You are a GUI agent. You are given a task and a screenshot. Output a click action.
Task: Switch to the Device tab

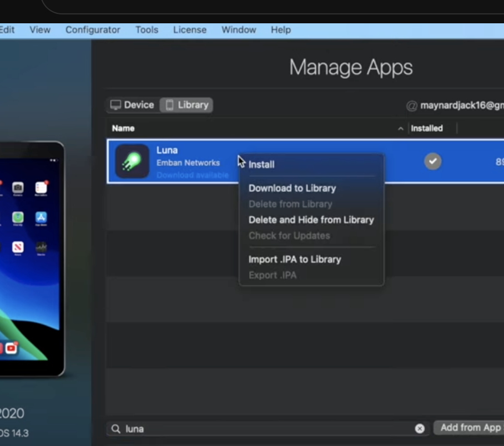pos(132,105)
